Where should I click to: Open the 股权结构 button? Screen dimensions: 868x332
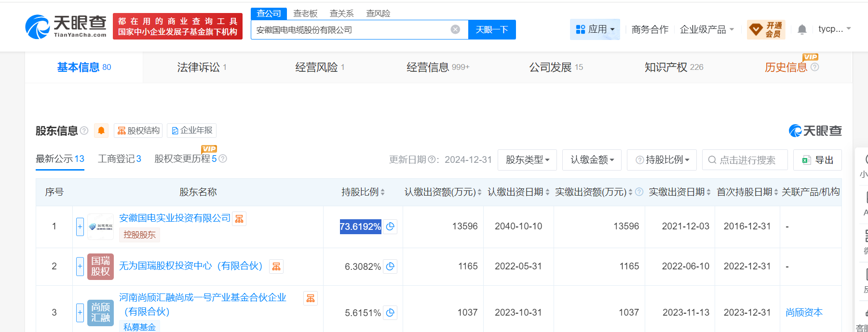coord(138,131)
